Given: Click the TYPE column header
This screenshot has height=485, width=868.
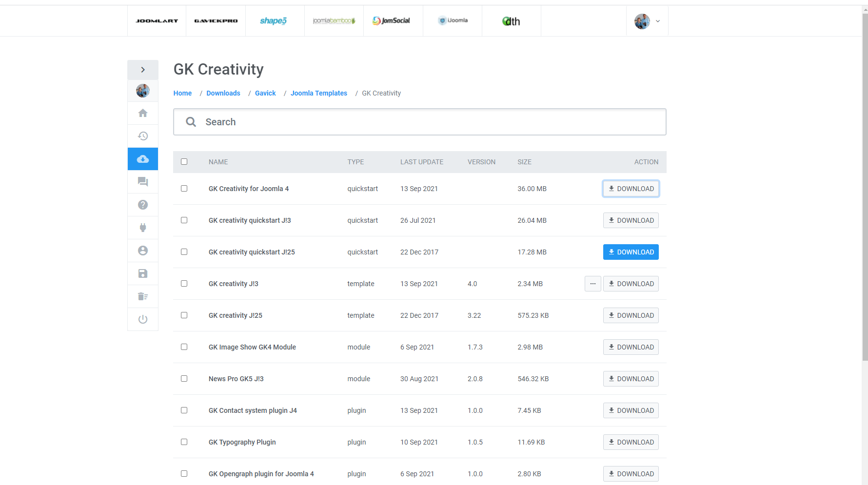Looking at the screenshot, I should tap(355, 162).
